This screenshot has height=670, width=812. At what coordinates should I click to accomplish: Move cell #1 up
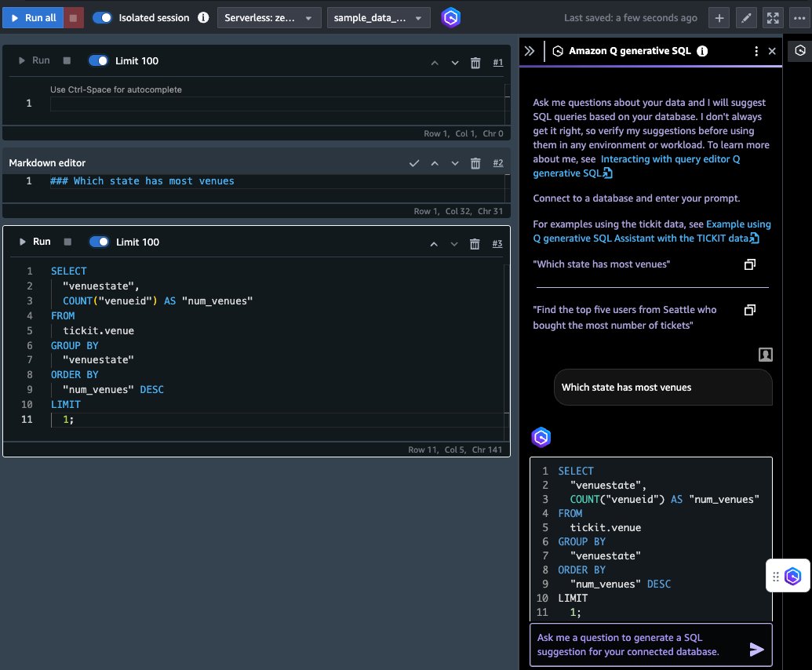(x=435, y=63)
